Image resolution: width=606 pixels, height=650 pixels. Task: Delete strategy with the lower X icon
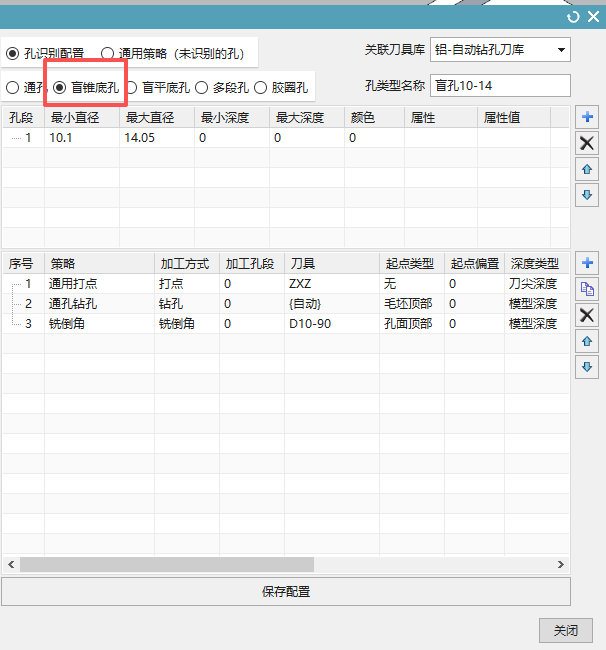tap(587, 315)
